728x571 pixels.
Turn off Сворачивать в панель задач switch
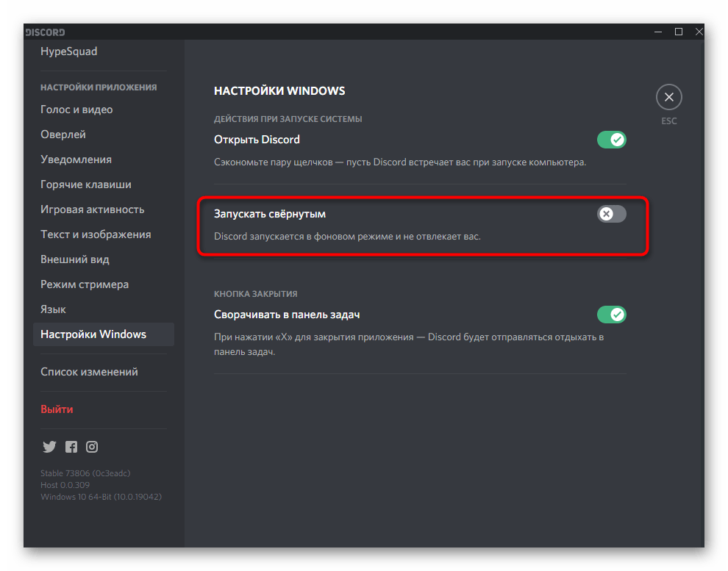click(x=612, y=315)
